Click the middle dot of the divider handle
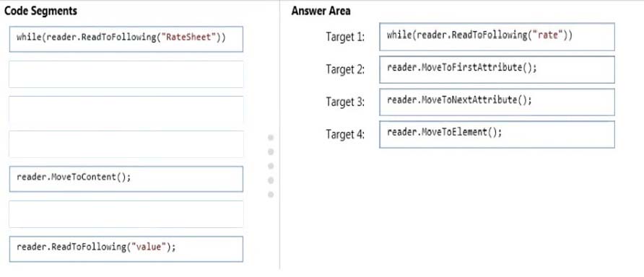 (x=271, y=166)
